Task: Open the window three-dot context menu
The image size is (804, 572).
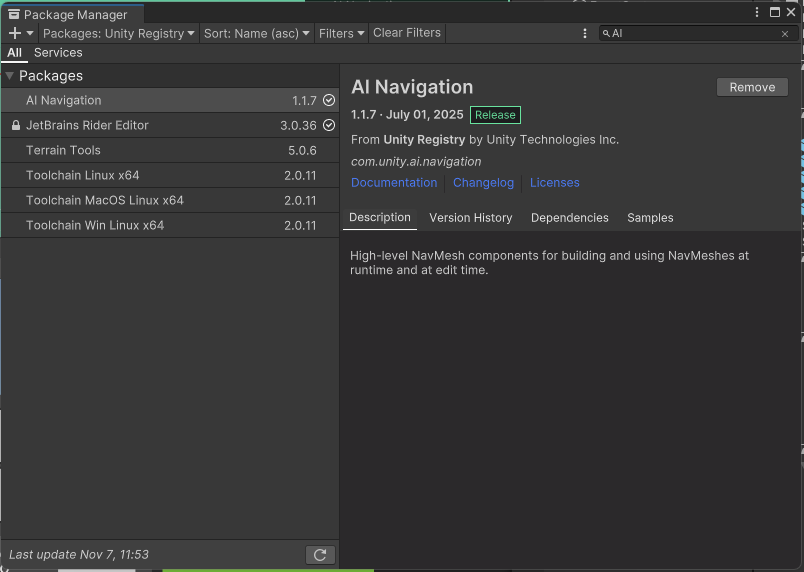Action: (757, 12)
